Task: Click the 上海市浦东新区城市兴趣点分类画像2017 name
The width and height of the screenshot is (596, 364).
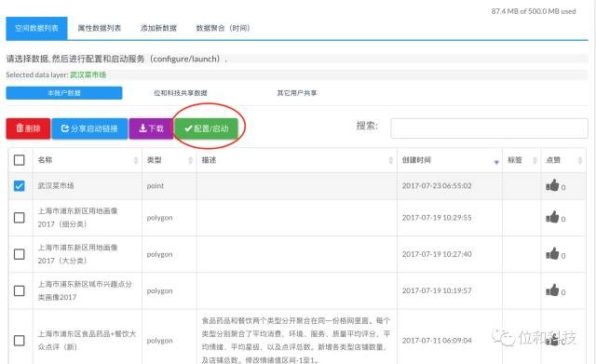Action: pyautogui.click(x=85, y=290)
